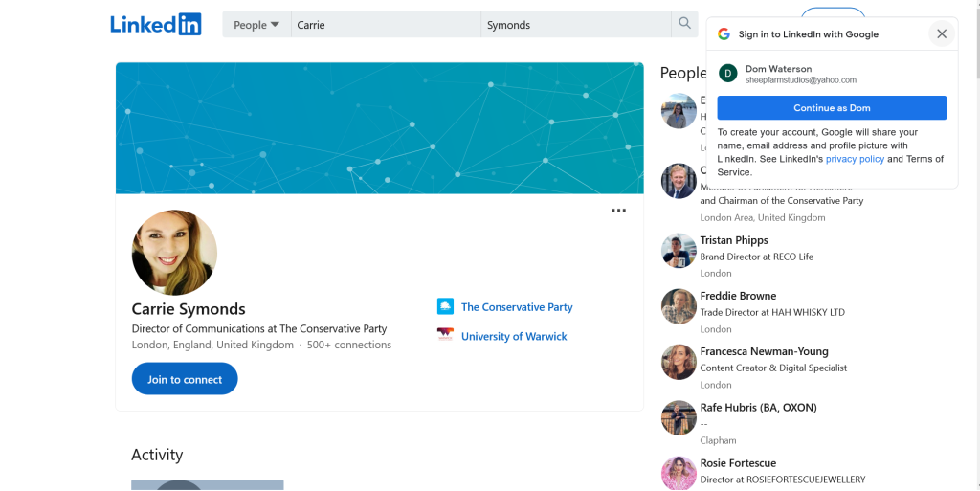The height and width of the screenshot is (491, 980).
Task: Click the 500+ connections text
Action: tap(348, 345)
